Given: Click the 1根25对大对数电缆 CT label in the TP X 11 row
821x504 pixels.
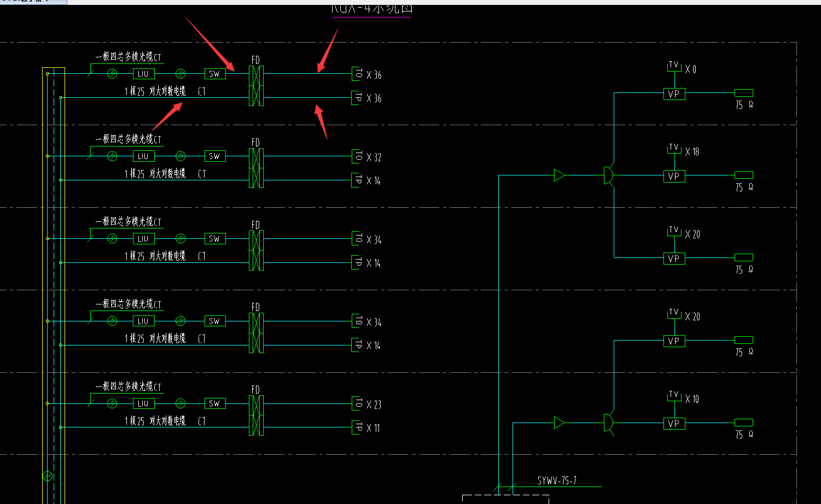Looking at the screenshot, I should point(165,421).
